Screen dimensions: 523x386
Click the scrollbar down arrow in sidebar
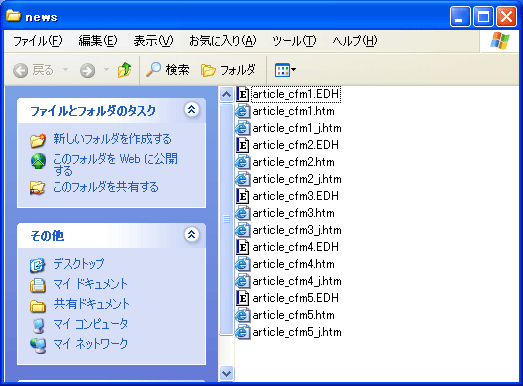pyautogui.click(x=226, y=373)
